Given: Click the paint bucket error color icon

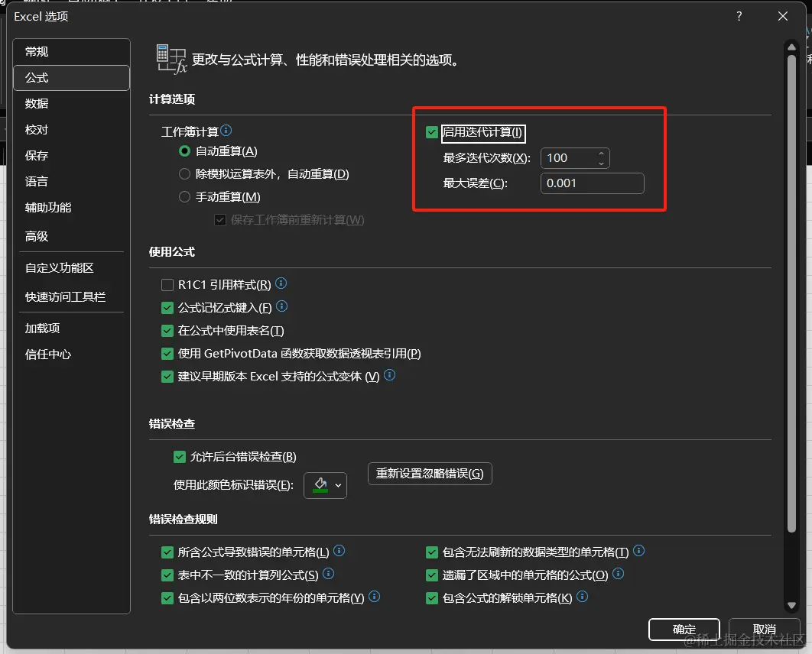Looking at the screenshot, I should (320, 485).
